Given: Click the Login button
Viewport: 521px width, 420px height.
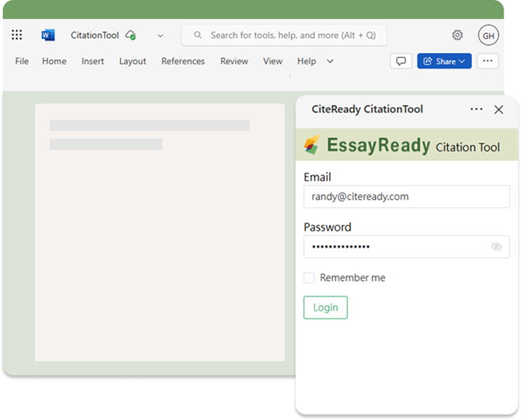Looking at the screenshot, I should pos(326,307).
